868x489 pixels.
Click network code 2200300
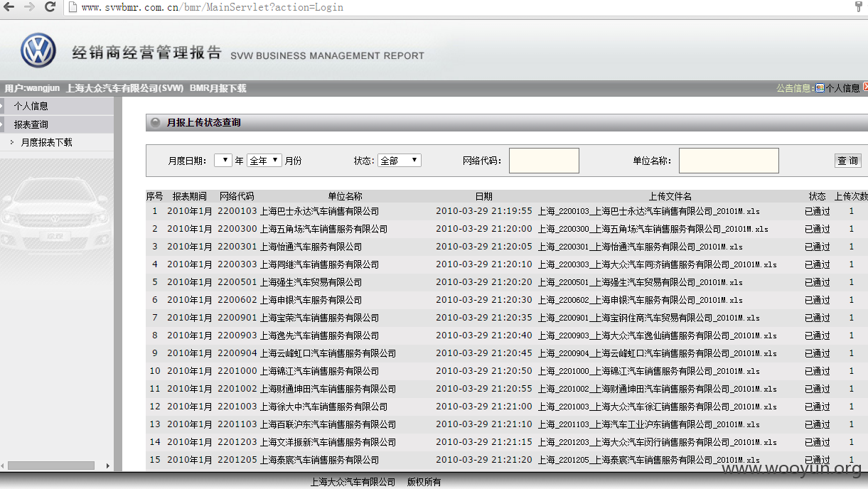click(237, 229)
